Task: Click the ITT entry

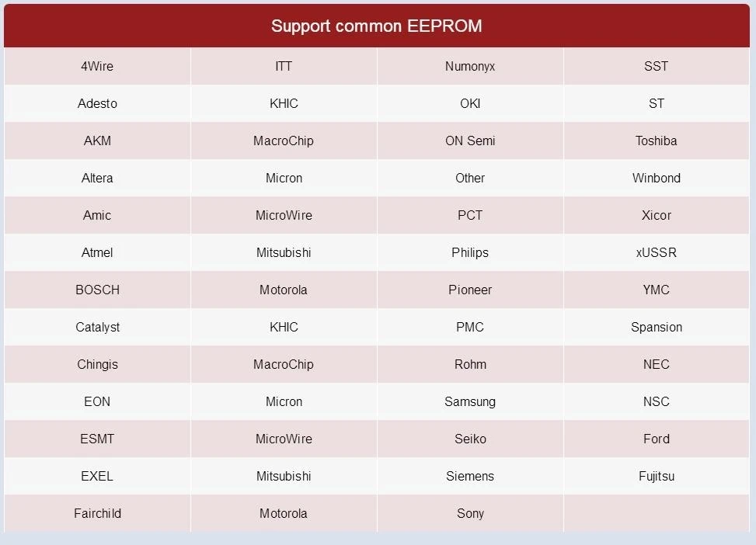Action: pyautogui.click(x=284, y=66)
